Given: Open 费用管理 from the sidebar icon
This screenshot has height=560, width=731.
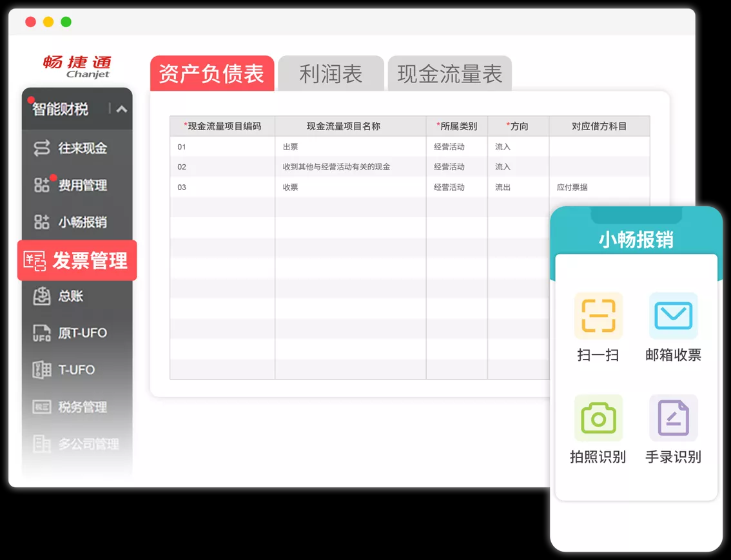Looking at the screenshot, I should (41, 186).
